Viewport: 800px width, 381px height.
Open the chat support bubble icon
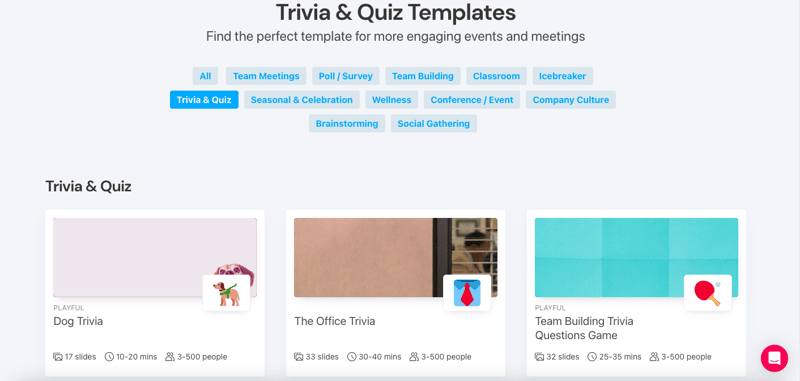pos(774,358)
